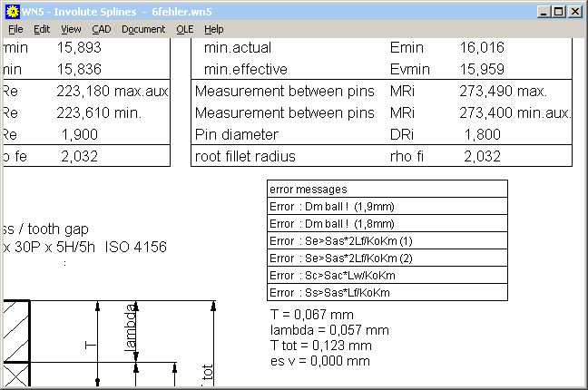Open the OLE menu
The width and height of the screenshot is (588, 390).
[185, 29]
